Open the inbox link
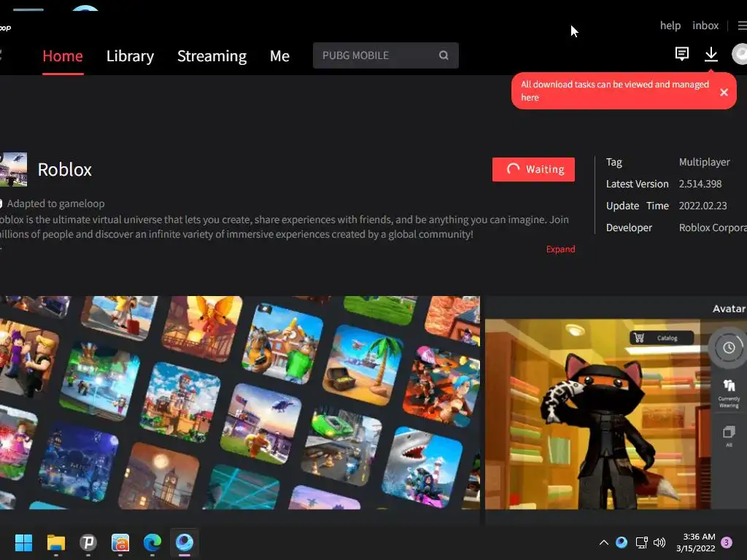Image resolution: width=747 pixels, height=560 pixels. coord(705,26)
